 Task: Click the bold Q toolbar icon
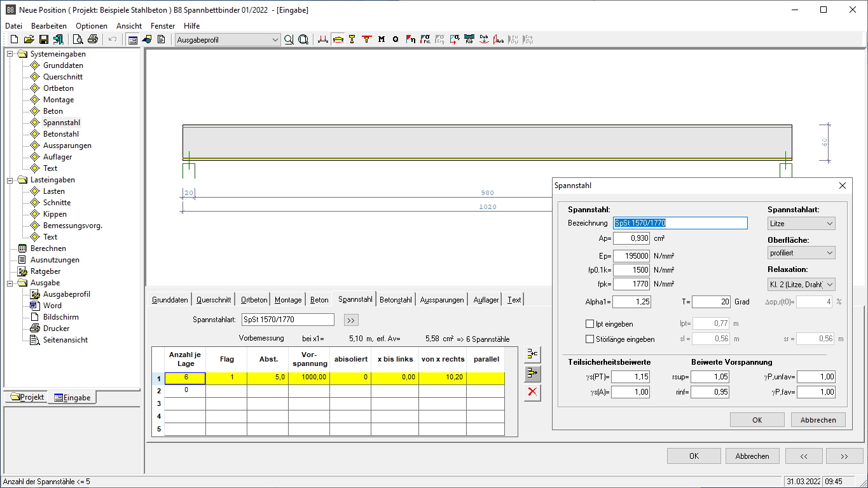(x=396, y=39)
